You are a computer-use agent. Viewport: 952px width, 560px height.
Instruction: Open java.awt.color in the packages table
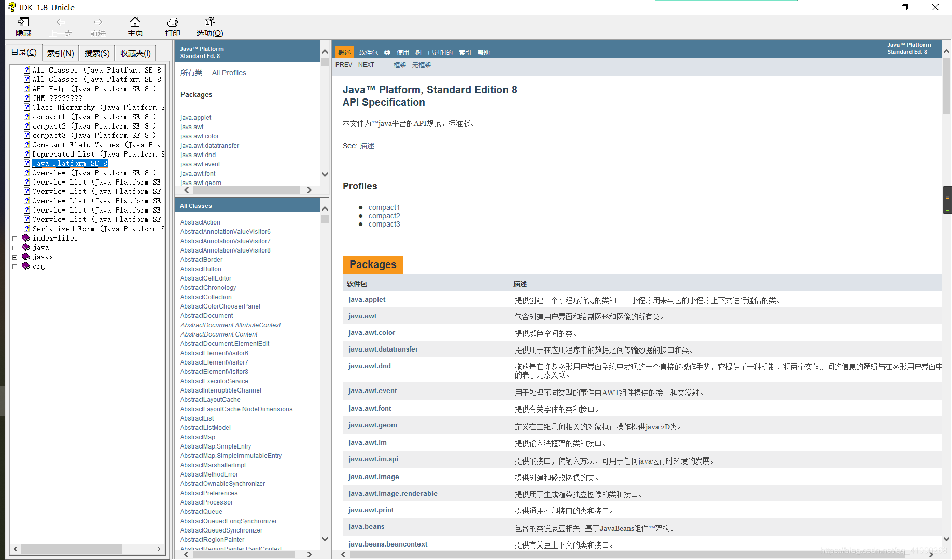coord(372,332)
